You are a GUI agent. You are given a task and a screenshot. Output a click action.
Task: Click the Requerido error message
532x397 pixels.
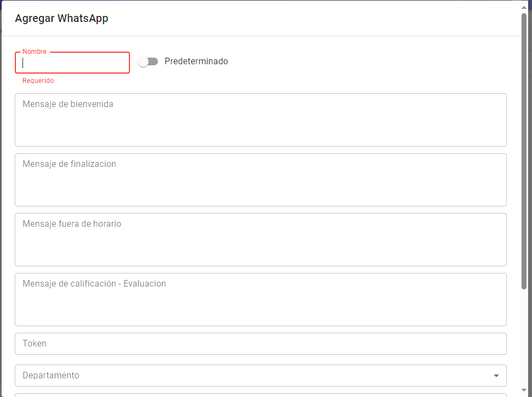point(38,81)
